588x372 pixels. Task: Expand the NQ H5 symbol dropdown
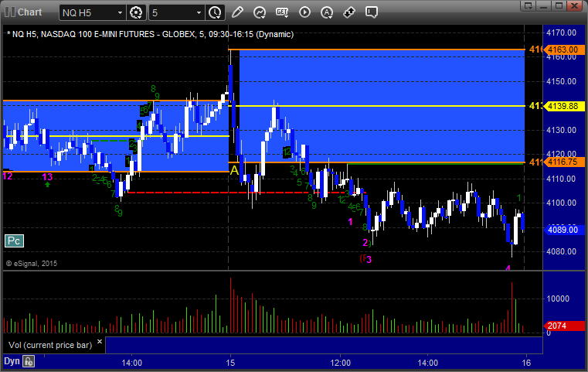[x=120, y=13]
